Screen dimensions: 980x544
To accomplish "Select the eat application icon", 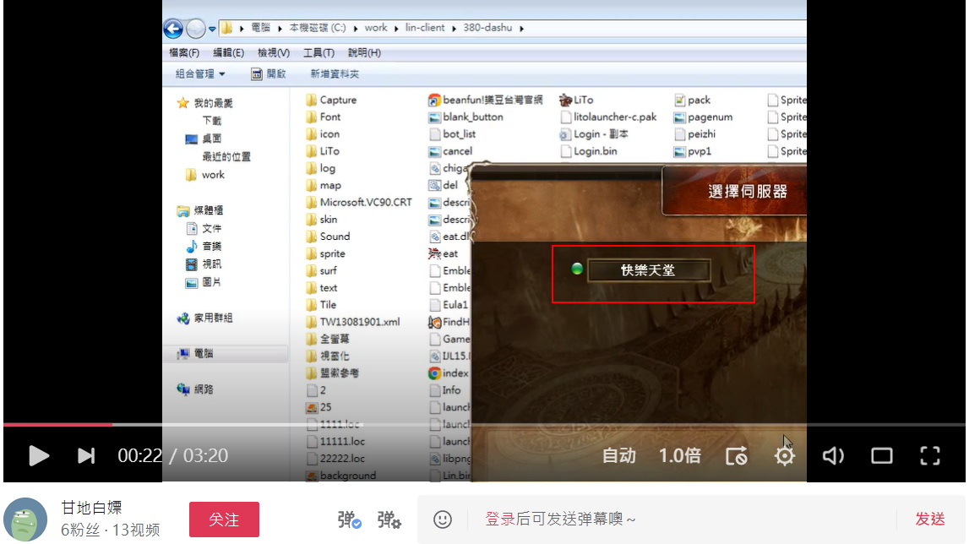I will point(434,253).
